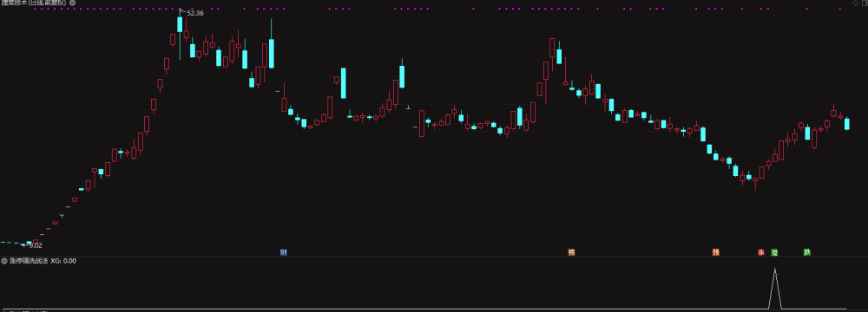Viewport: 868px width, 312px height.
Task: Open dropdown arrow beside the chart title
Action: coord(73,3)
